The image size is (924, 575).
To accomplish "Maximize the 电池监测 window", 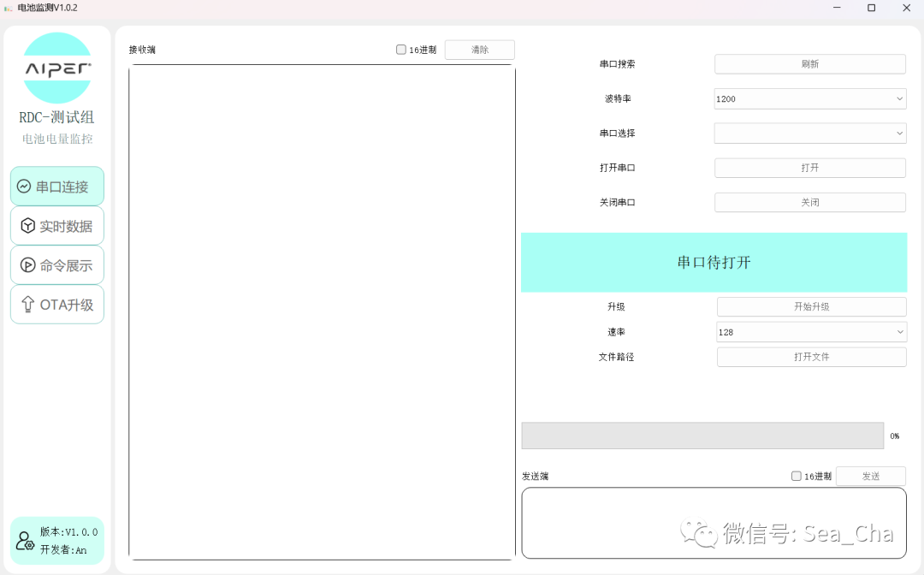I will [x=872, y=8].
